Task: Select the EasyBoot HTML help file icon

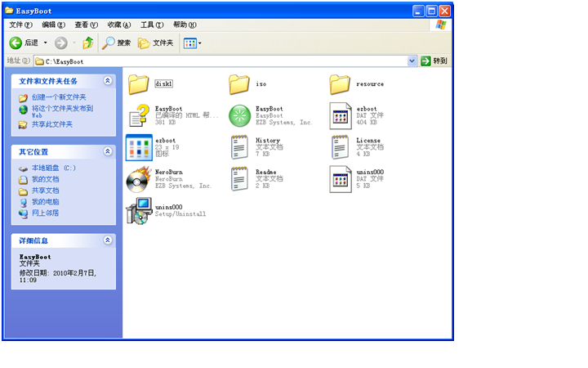Action: (139, 115)
